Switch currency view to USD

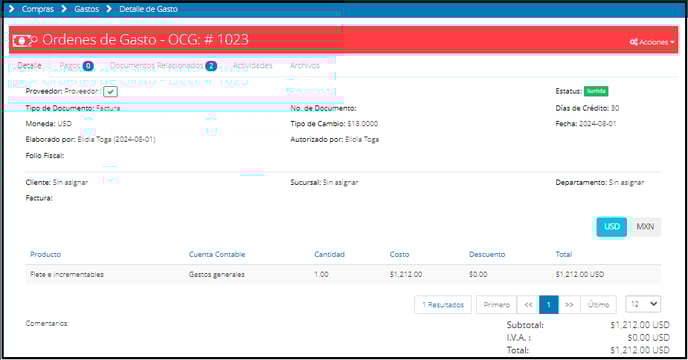(612, 227)
